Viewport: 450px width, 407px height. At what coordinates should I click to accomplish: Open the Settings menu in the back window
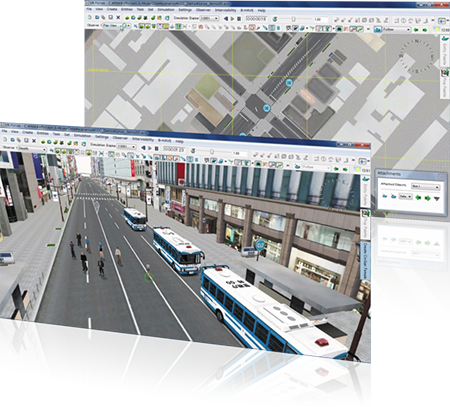coord(185,10)
